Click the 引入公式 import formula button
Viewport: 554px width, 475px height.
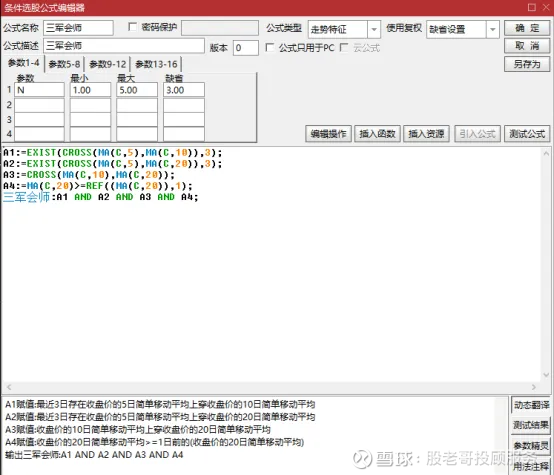[x=477, y=134]
